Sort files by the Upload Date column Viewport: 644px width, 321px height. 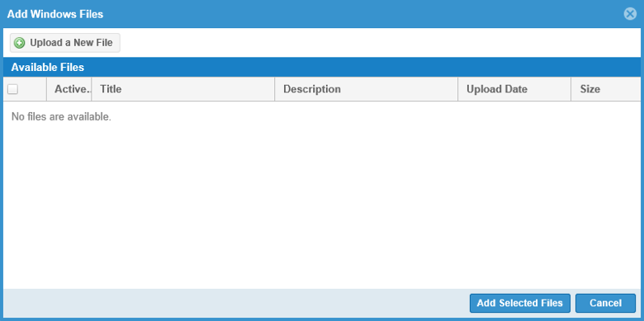(x=514, y=89)
